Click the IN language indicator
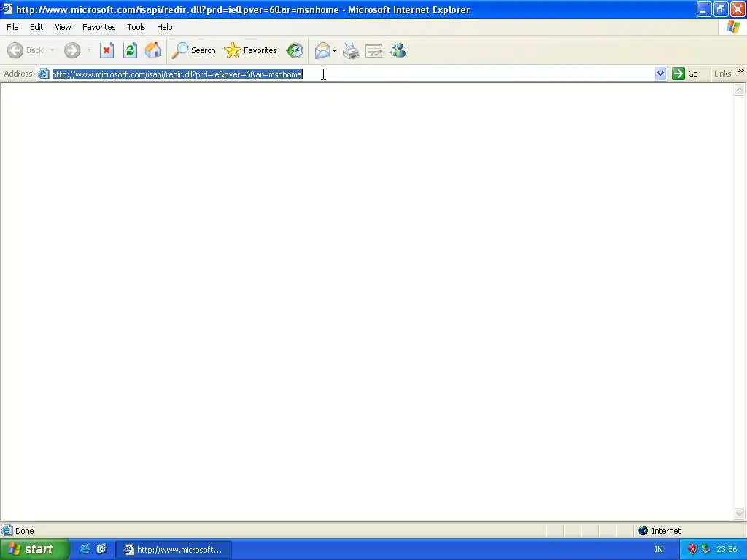 pyautogui.click(x=659, y=549)
